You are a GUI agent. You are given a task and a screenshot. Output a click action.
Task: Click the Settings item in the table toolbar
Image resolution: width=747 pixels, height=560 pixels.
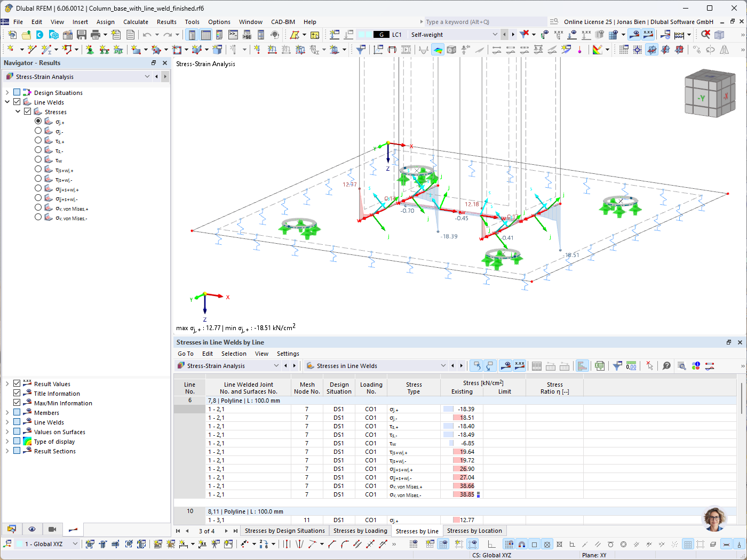[x=288, y=354]
